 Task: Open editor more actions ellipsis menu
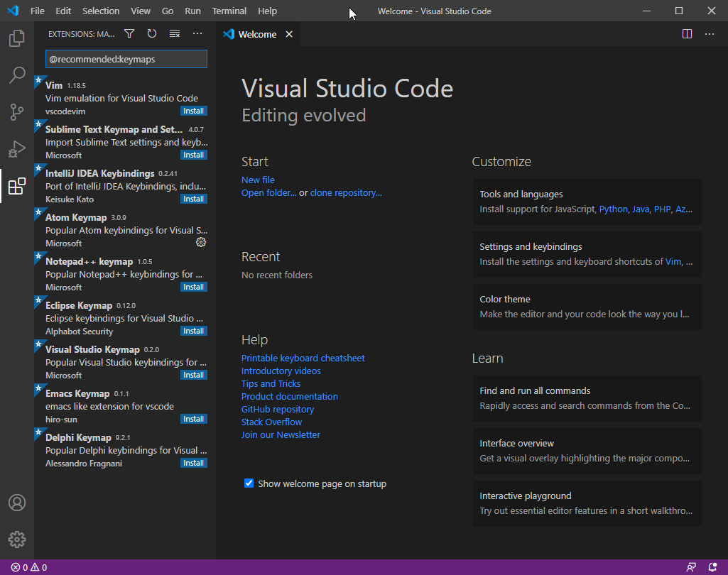[710, 34]
